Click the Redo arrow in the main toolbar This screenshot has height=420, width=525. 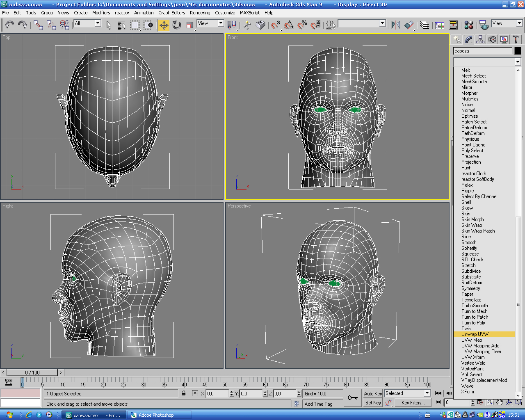coord(23,25)
